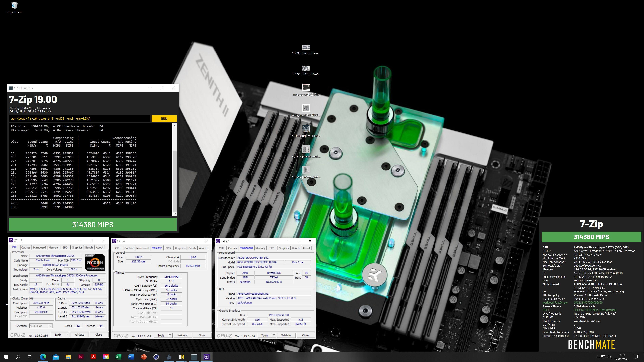This screenshot has width=644, height=362.
Task: Select Bench tab in Mainboard CPU-Z window
Action: pyautogui.click(x=296, y=248)
